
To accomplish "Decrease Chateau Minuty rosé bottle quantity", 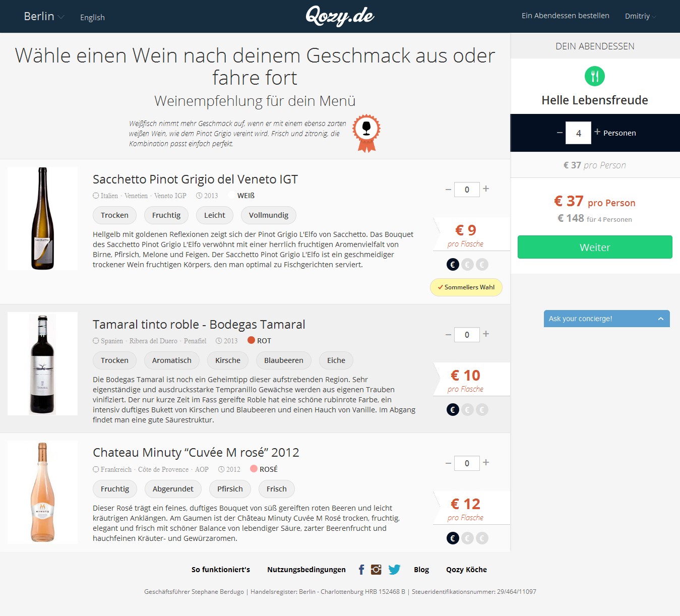I will coord(448,463).
